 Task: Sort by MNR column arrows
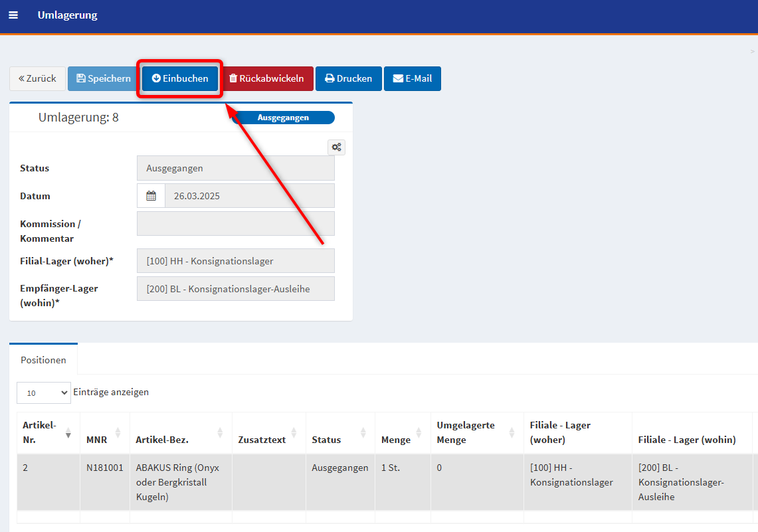pos(118,433)
